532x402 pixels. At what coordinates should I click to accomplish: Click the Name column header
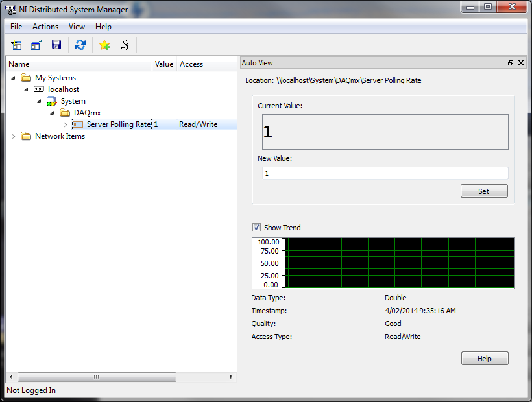point(79,64)
